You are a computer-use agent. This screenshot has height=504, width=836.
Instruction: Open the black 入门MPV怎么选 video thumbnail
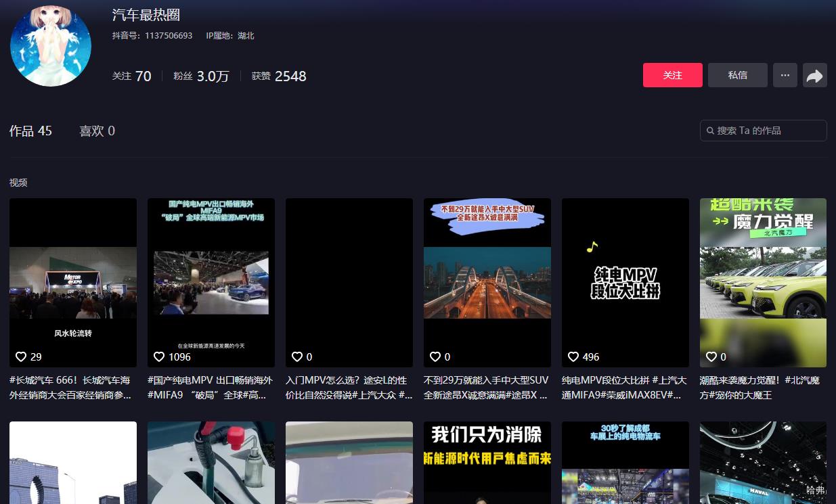(349, 283)
